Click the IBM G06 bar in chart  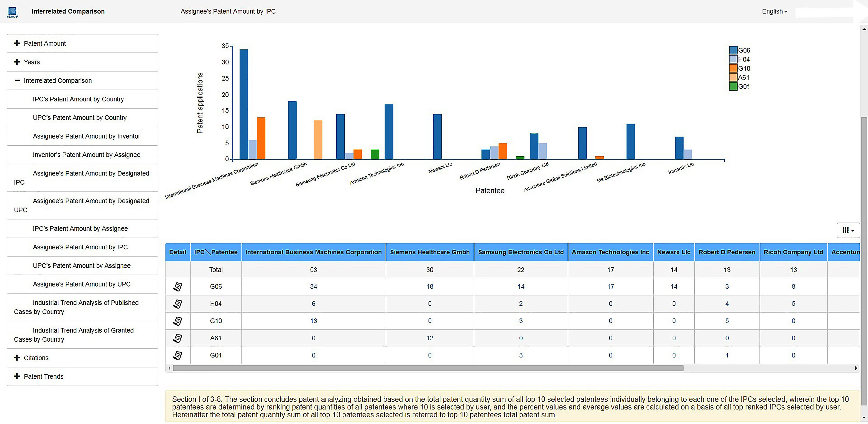[x=244, y=104]
